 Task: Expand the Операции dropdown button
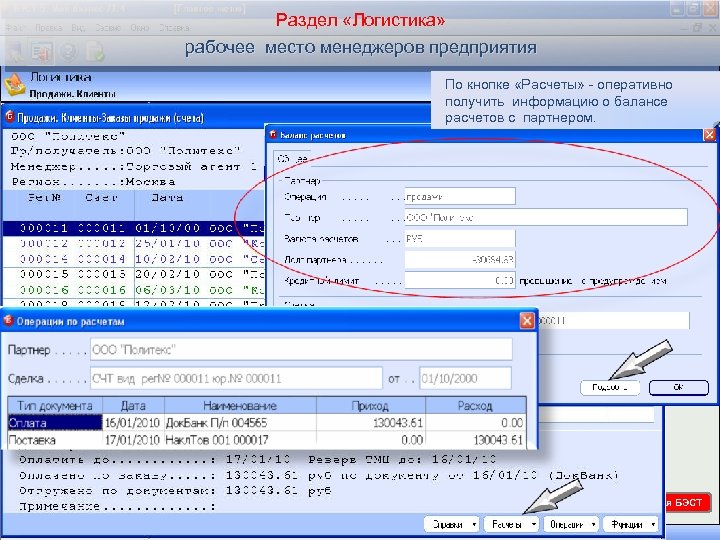coord(571,524)
